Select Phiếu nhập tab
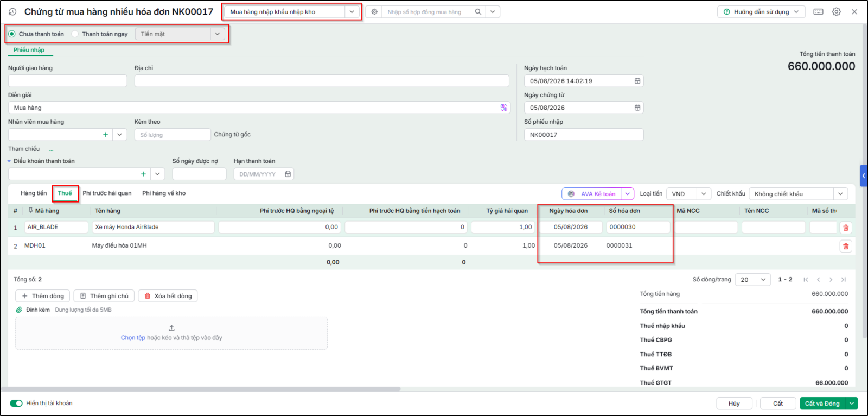 [29, 50]
